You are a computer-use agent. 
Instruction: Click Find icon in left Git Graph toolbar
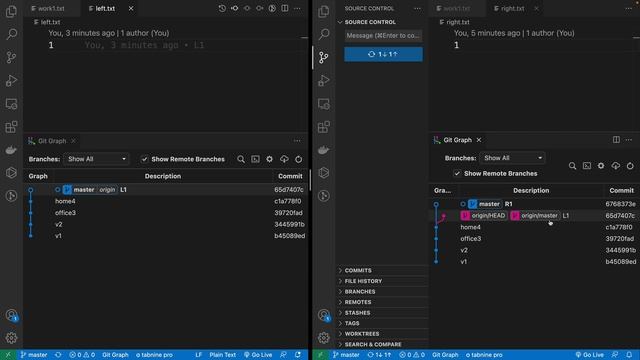click(x=241, y=159)
